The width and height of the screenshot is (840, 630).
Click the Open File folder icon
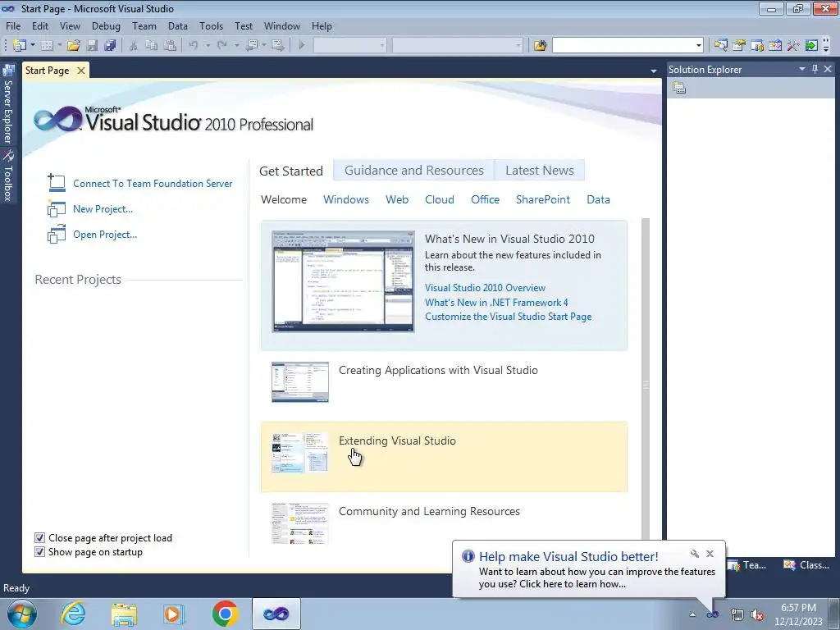[x=73, y=46]
